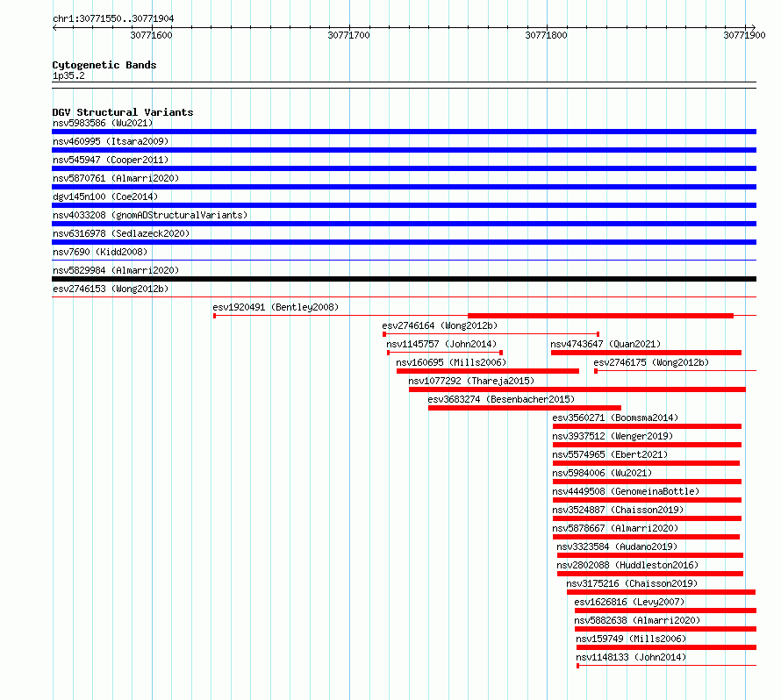The width and height of the screenshot is (781, 700).
Task: Click the red bar under nsv160695 (Mills2006)
Action: (x=488, y=371)
